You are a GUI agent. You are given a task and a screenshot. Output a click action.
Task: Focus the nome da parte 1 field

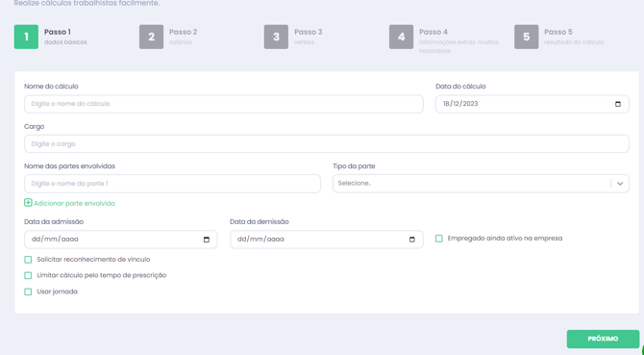172,184
